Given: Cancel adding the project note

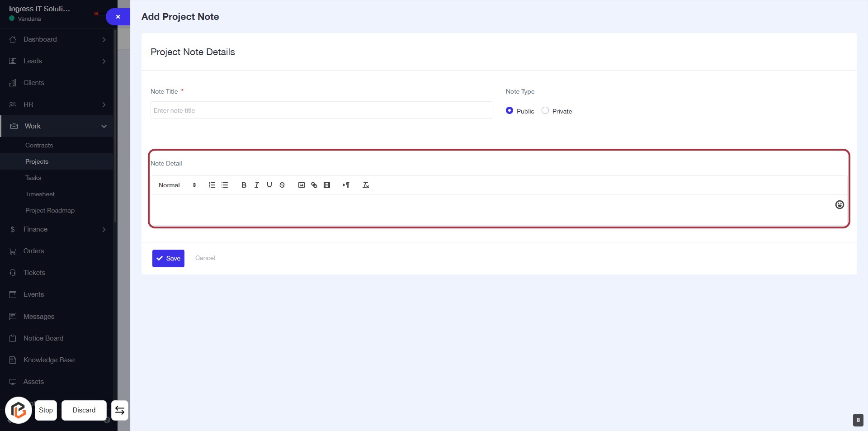Looking at the screenshot, I should pos(205,258).
